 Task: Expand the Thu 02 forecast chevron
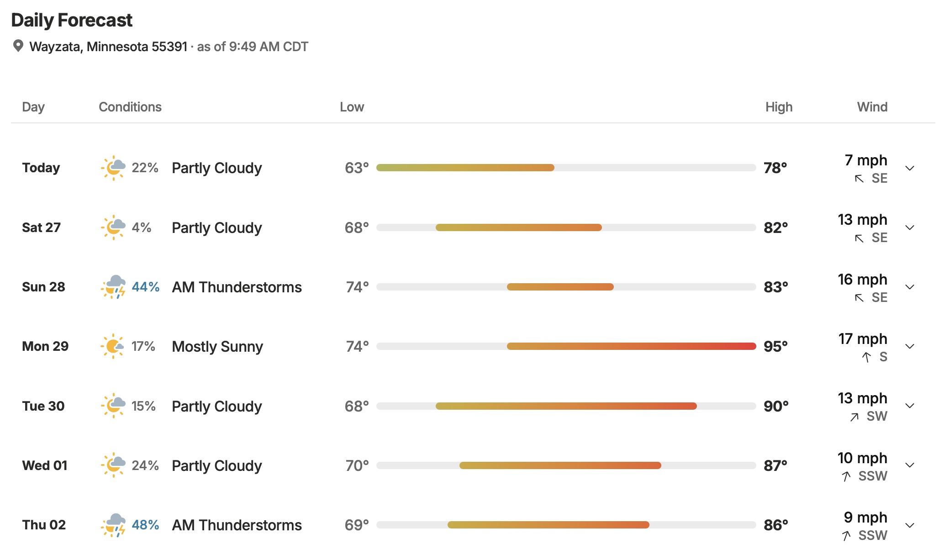[910, 525]
